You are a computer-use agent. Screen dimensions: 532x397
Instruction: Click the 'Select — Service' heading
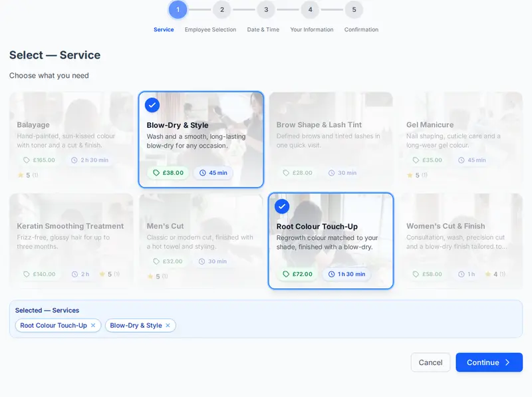[55, 55]
